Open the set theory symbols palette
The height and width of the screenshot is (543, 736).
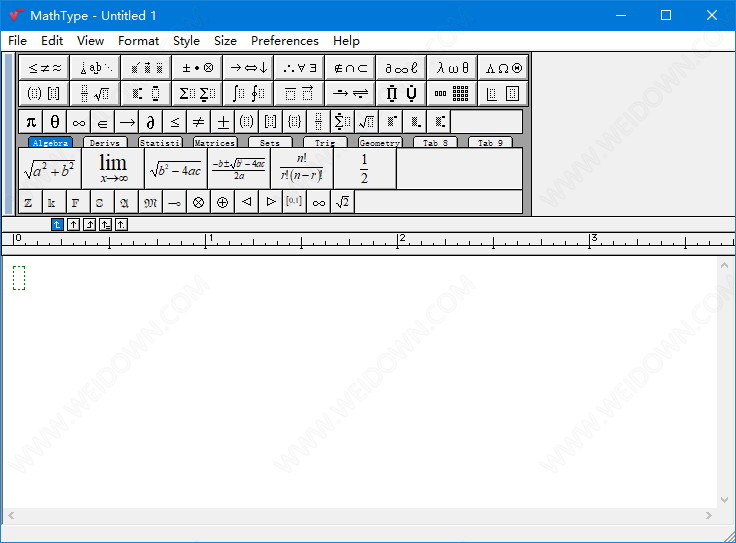(351, 68)
